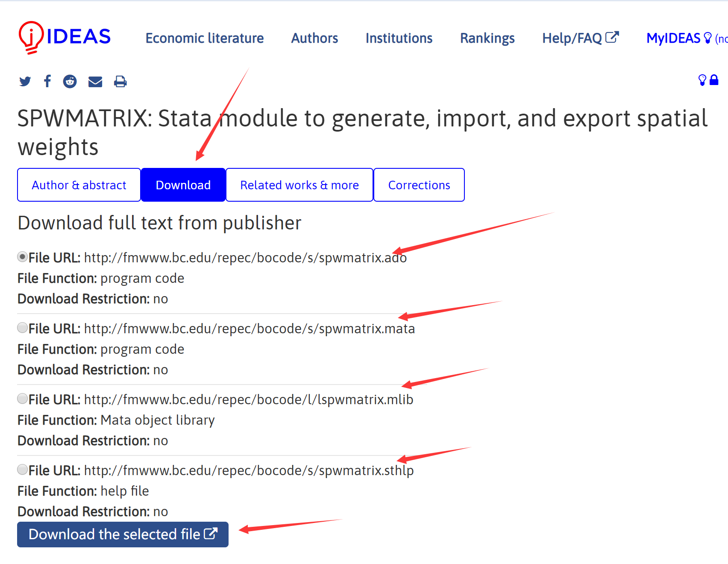Select the spwmatrix.mata file radio button
This screenshot has width=728, height=564.
[x=23, y=328]
